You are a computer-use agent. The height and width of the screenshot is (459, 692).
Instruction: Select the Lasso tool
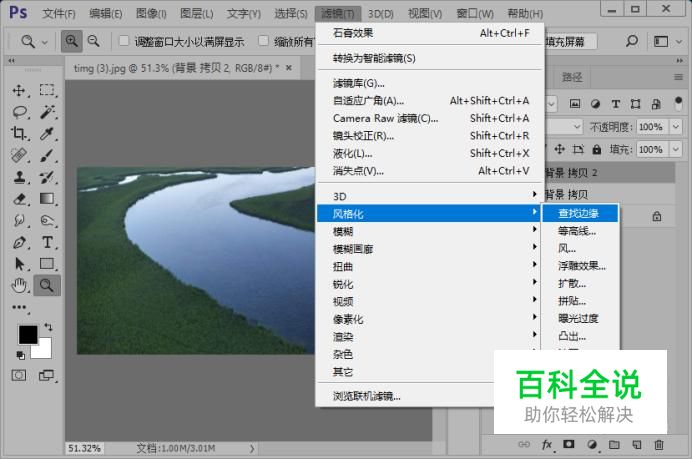(19, 112)
